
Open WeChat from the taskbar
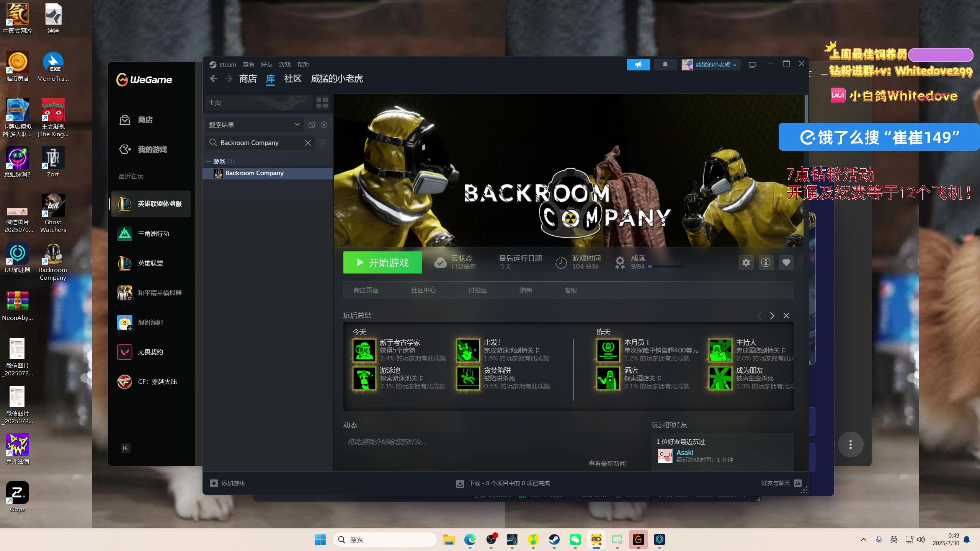point(575,540)
